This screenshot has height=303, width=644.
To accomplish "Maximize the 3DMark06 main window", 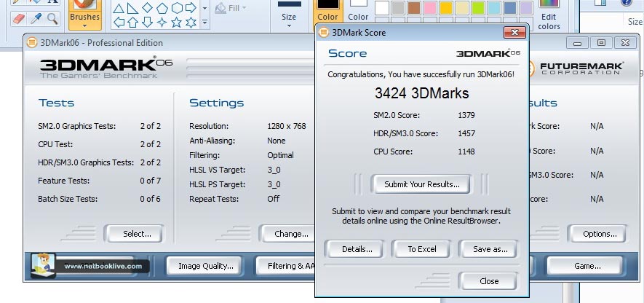I will click(601, 43).
